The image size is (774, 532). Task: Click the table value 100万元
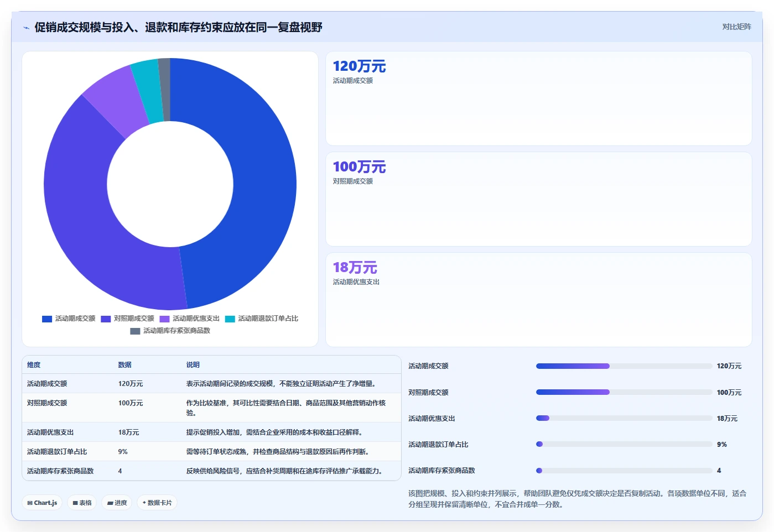pos(131,403)
